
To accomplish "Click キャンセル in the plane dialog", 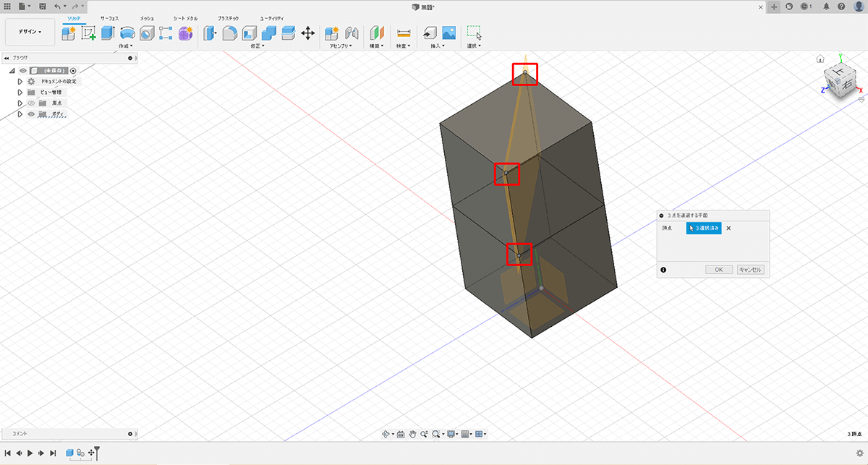I will (x=750, y=270).
